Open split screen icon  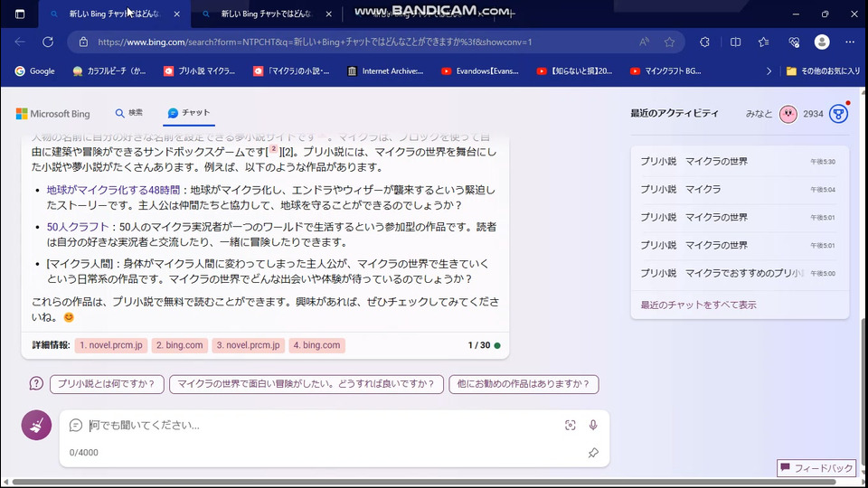point(735,42)
